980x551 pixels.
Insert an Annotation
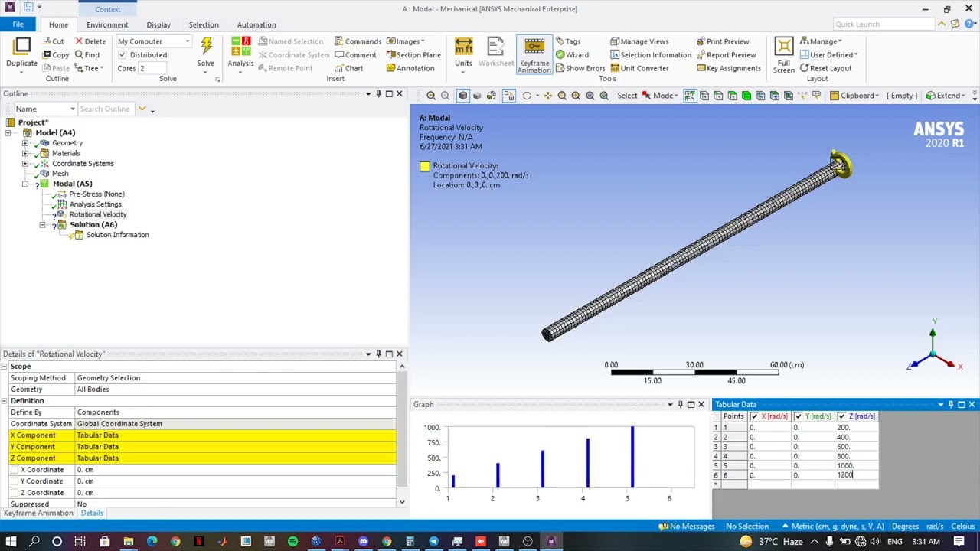click(x=410, y=68)
